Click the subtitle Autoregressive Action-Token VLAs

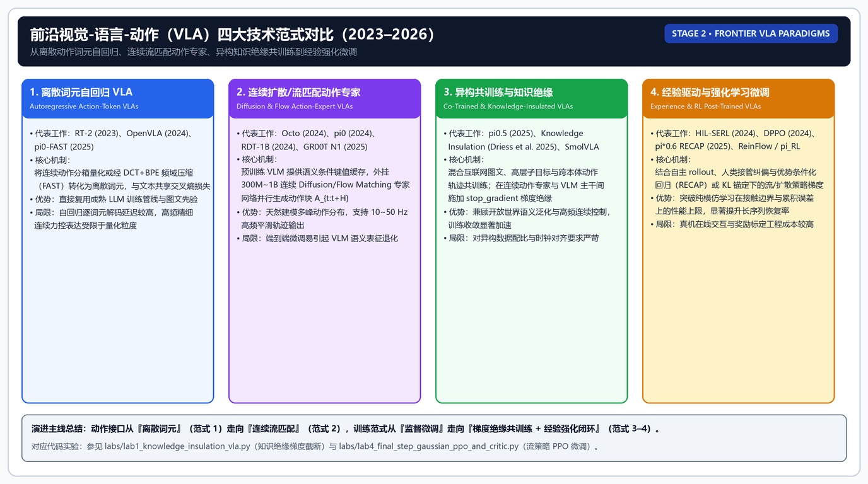click(84, 107)
